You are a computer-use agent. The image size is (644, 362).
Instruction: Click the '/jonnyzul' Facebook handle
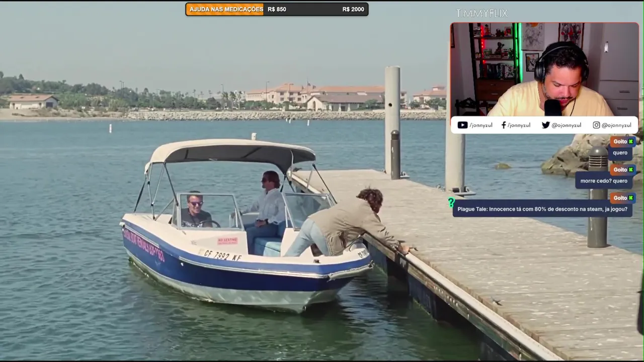tap(519, 125)
